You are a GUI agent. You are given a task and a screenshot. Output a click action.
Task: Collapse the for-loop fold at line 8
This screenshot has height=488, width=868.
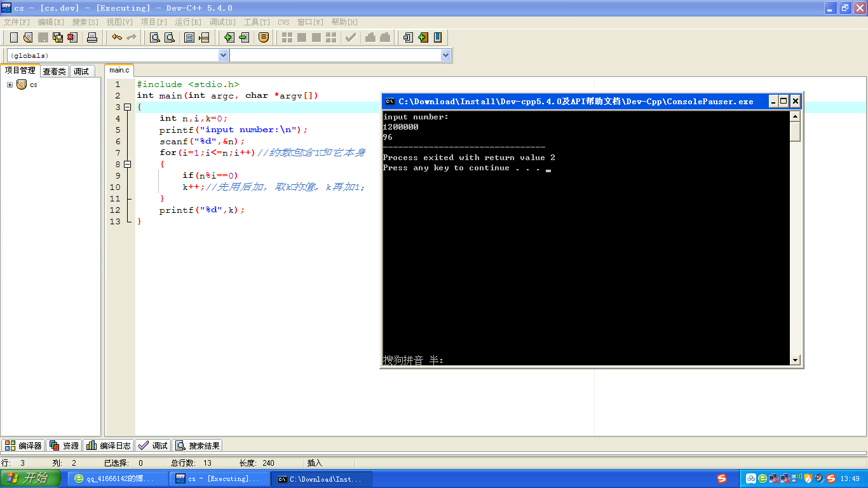pyautogui.click(x=127, y=165)
